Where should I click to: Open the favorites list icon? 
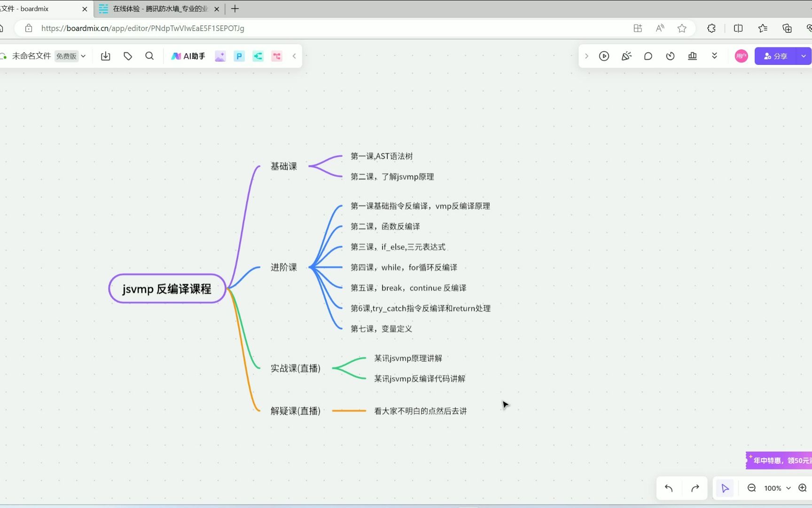click(x=763, y=28)
